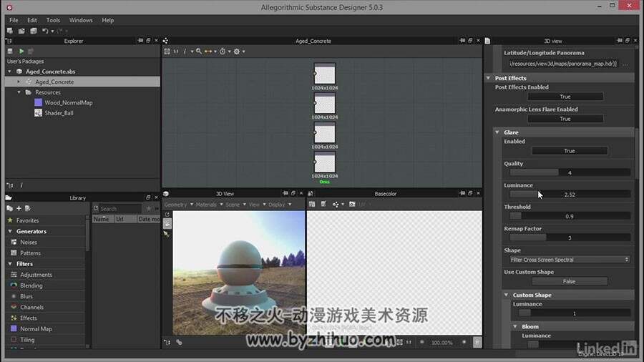Open the Display menu in 3D View
644x362 pixels.
tap(280, 205)
